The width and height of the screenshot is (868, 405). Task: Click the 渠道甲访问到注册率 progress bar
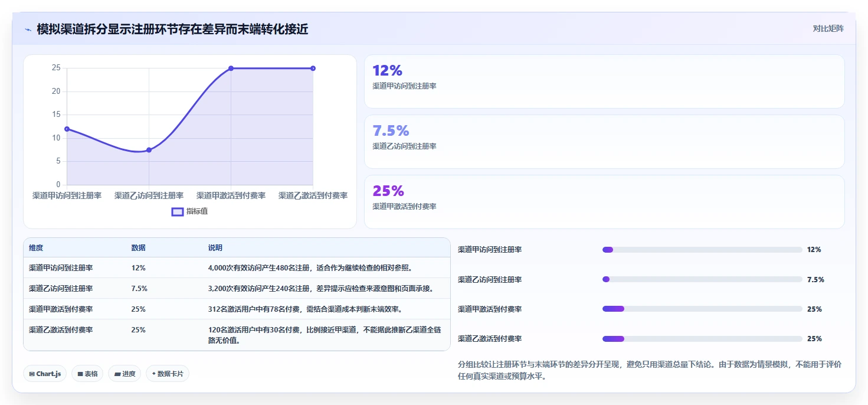click(702, 250)
